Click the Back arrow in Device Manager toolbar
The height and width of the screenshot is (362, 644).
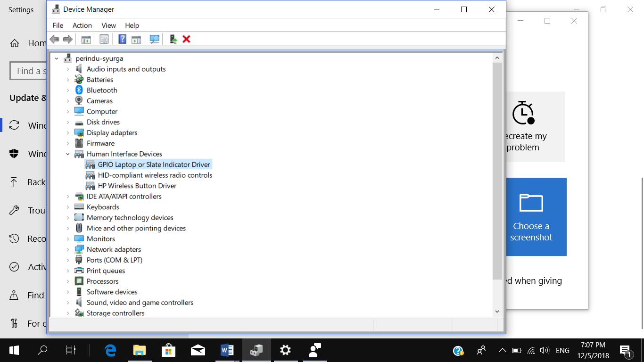pyautogui.click(x=55, y=39)
